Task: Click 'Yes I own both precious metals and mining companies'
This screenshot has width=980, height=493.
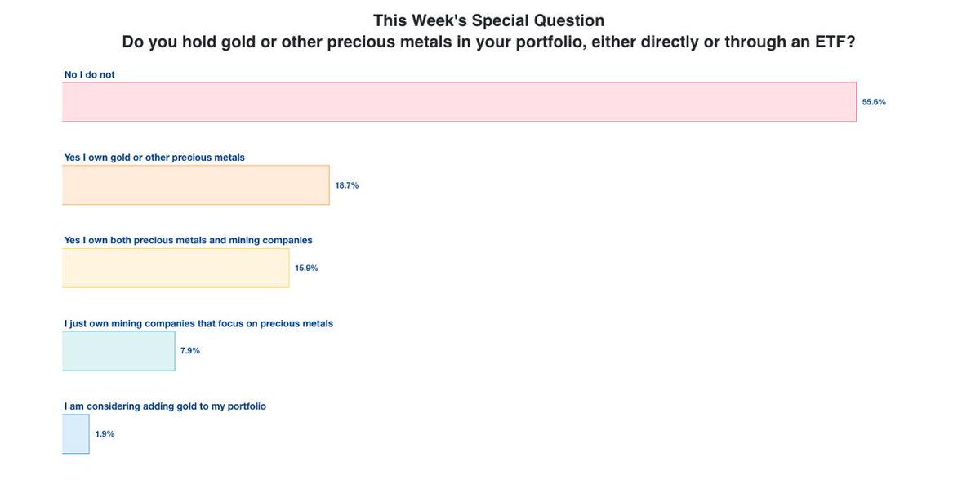Action: [189, 241]
